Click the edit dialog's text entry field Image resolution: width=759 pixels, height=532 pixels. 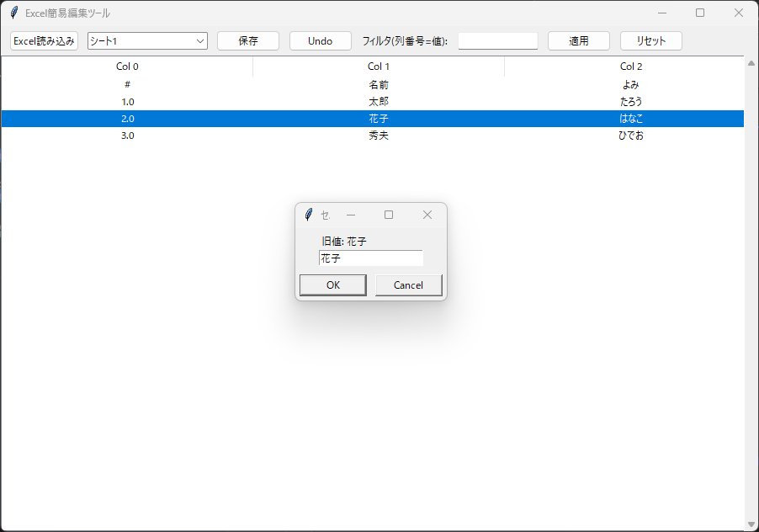(370, 258)
